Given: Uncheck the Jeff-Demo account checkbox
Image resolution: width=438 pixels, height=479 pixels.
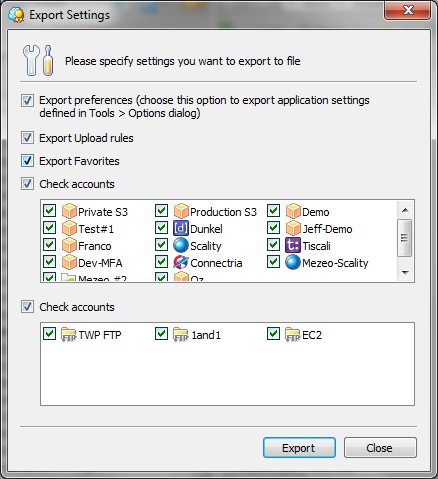Looking at the screenshot, I should [x=274, y=228].
